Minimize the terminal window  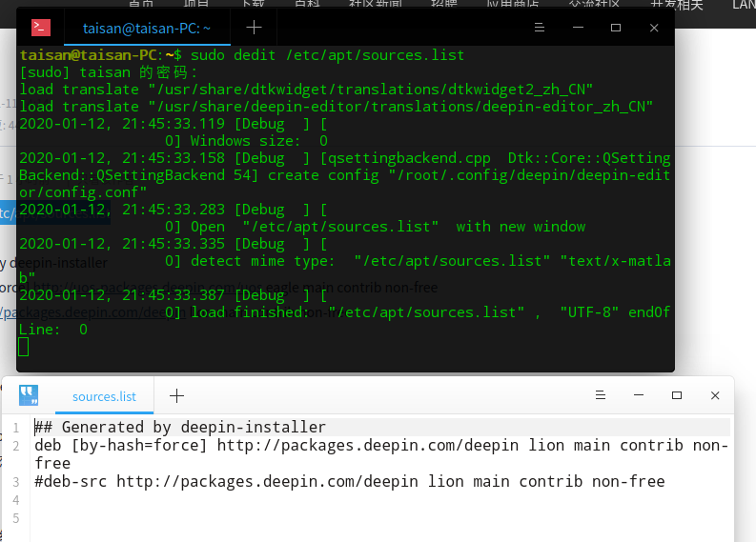pyautogui.click(x=578, y=28)
